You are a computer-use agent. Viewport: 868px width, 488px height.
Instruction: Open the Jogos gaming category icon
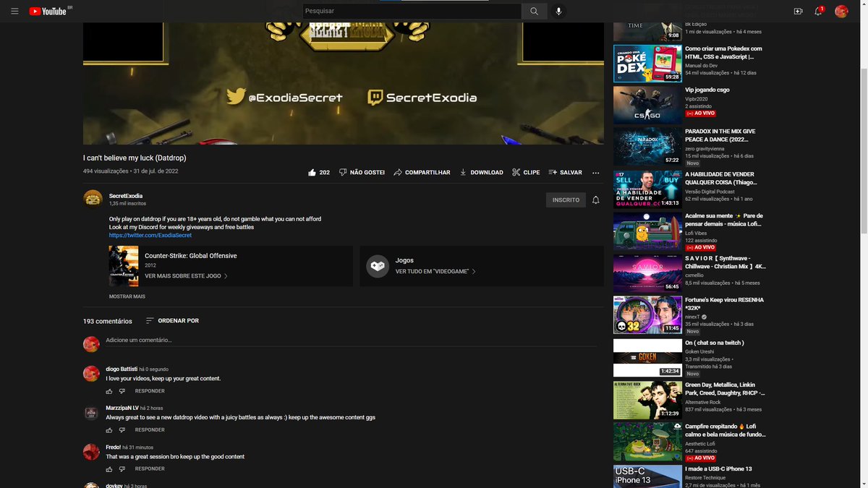pos(378,266)
